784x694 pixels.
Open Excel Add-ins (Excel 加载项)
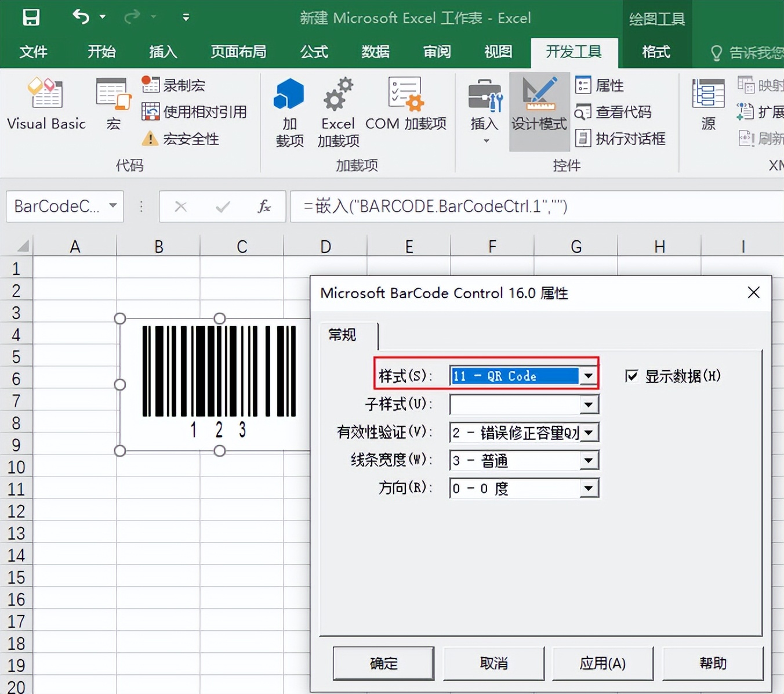338,113
